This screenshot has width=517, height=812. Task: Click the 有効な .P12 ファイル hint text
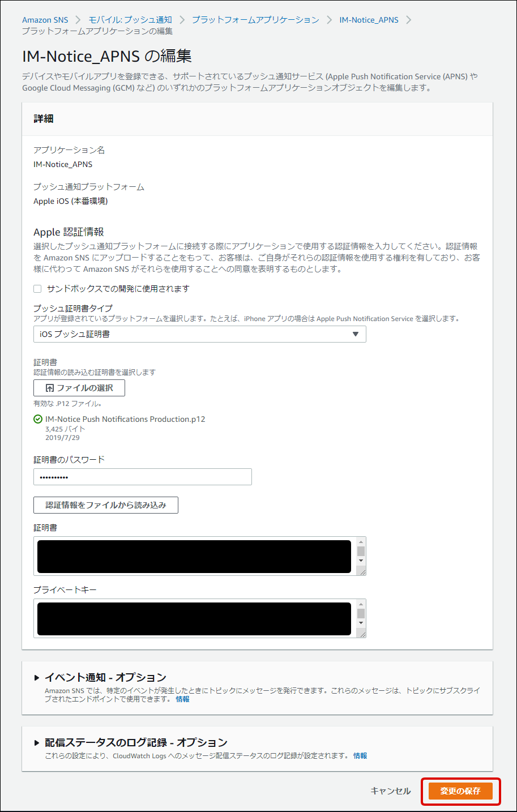click(x=67, y=404)
